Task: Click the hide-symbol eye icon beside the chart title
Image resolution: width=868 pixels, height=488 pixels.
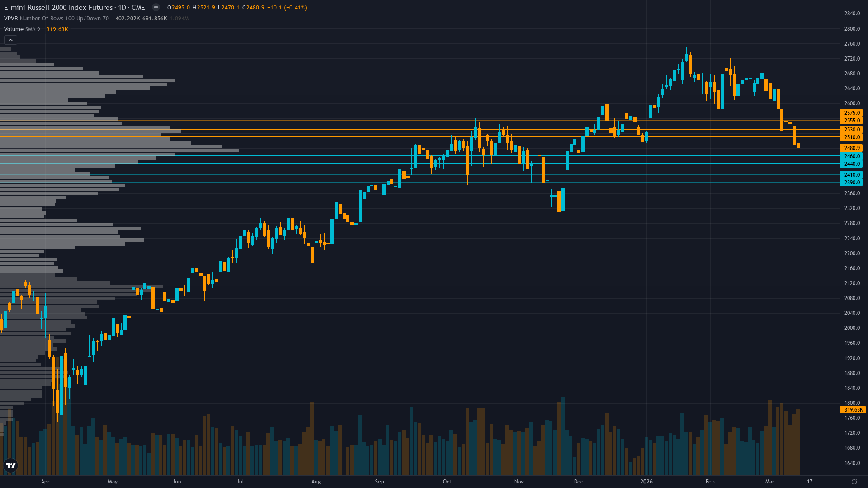Action: tap(156, 7)
